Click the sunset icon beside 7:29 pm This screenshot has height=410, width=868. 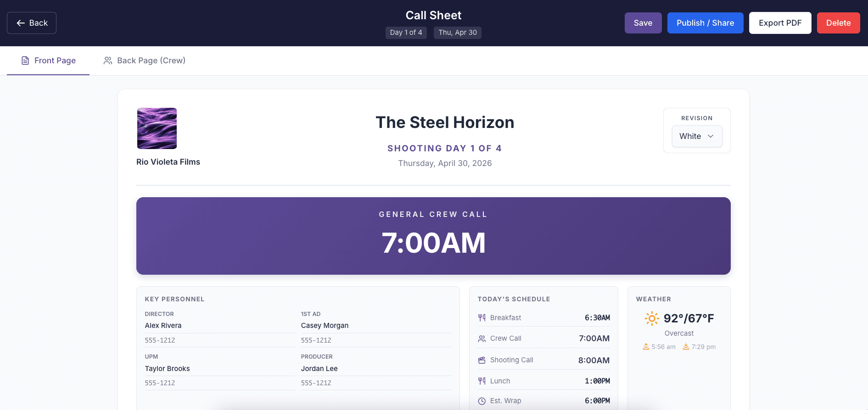tap(686, 347)
